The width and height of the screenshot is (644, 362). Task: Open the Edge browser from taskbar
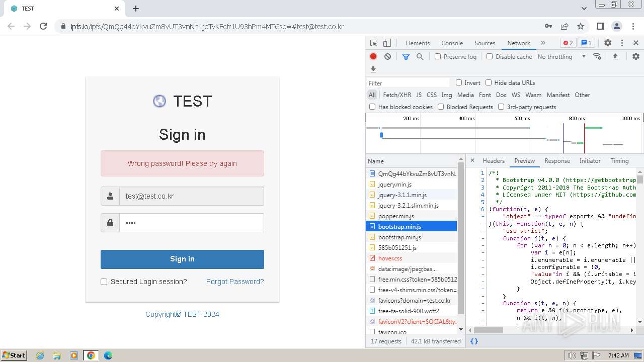pos(108,355)
